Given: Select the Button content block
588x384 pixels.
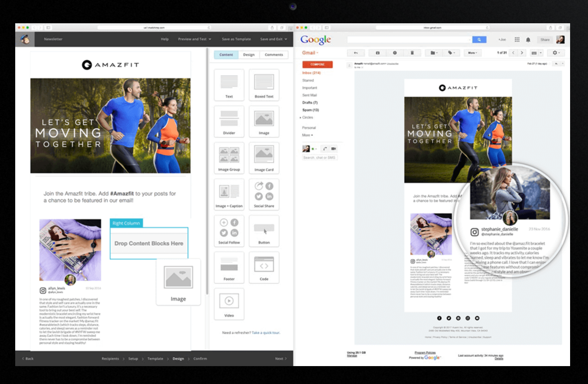Looking at the screenshot, I should point(264,231).
